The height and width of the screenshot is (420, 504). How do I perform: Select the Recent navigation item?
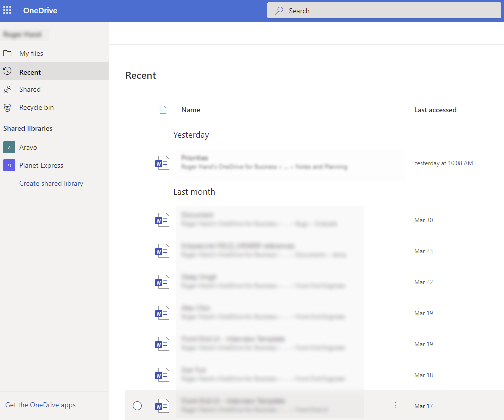tap(55, 71)
